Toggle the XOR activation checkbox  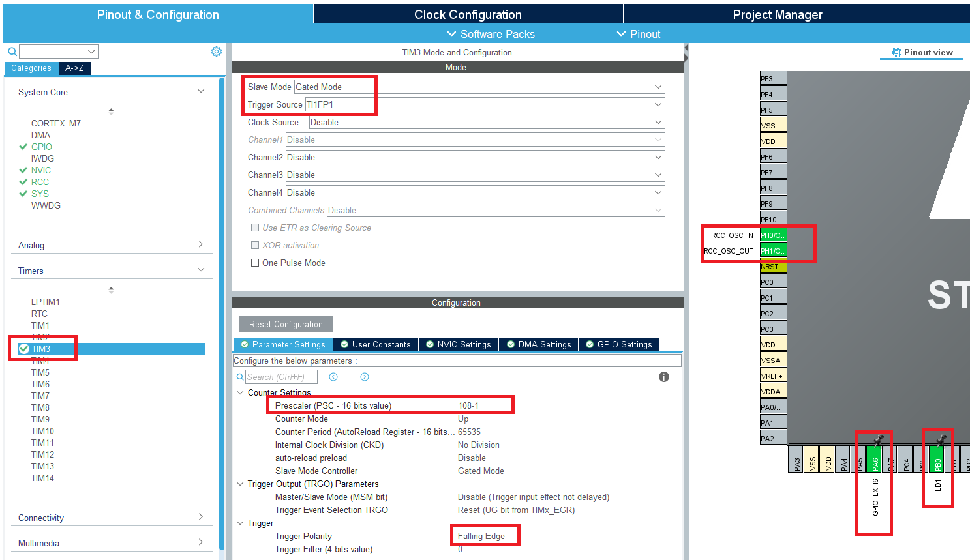255,245
